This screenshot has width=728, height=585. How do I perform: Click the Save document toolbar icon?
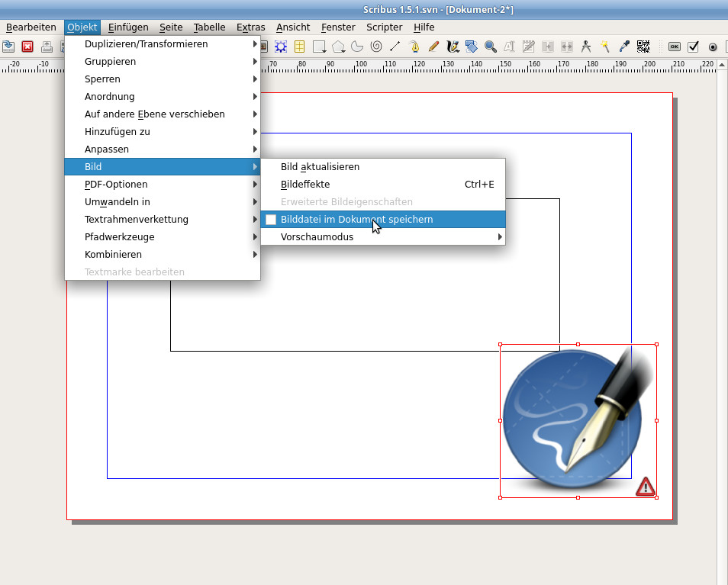tap(8, 47)
